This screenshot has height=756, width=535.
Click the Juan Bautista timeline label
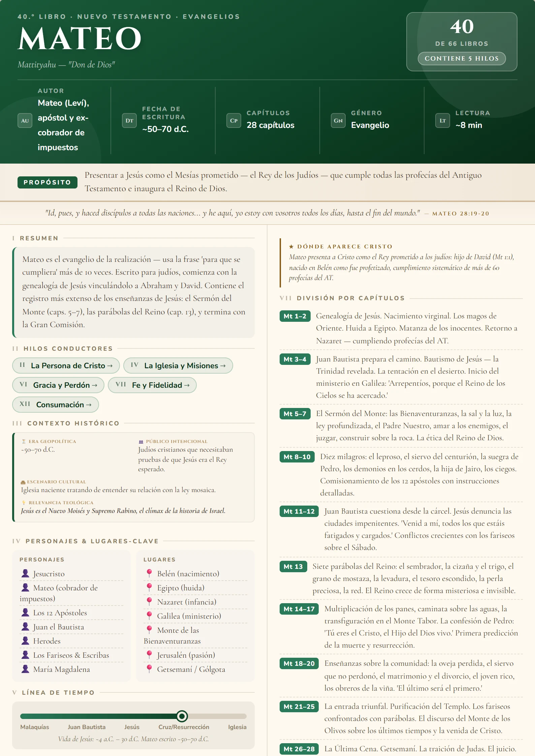click(x=87, y=727)
